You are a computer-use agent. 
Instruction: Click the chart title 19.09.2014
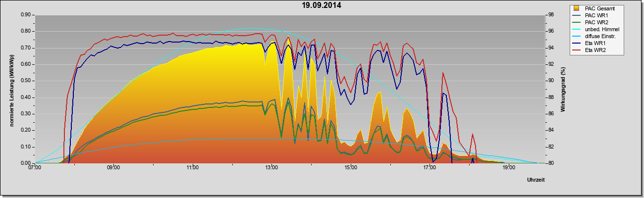click(x=322, y=6)
